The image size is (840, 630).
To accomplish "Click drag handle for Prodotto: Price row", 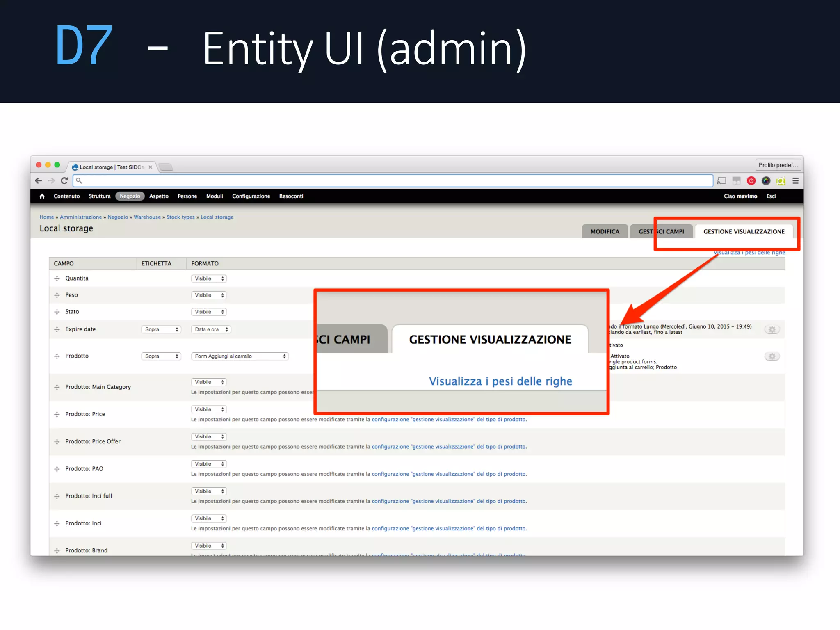I will [57, 415].
